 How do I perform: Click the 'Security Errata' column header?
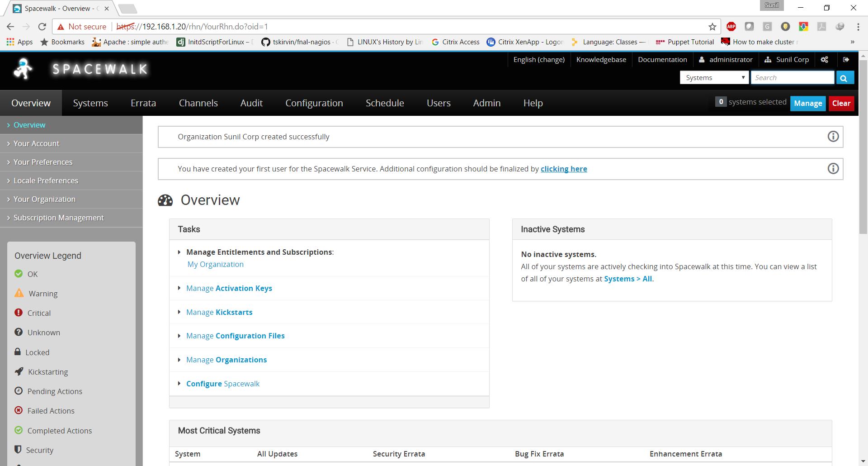click(399, 454)
